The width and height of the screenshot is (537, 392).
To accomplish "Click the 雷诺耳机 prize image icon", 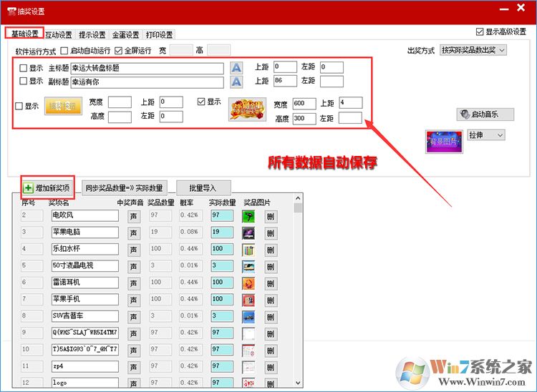I will pos(248,283).
